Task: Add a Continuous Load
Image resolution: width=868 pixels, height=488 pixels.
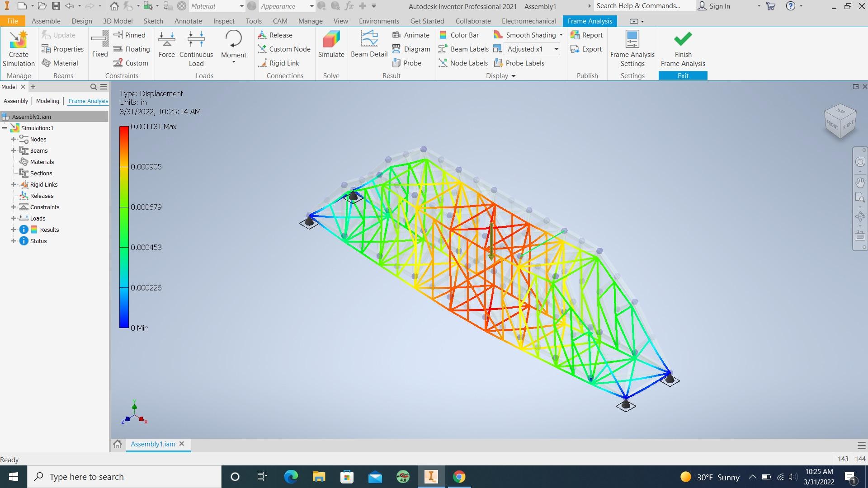Action: pos(196,49)
